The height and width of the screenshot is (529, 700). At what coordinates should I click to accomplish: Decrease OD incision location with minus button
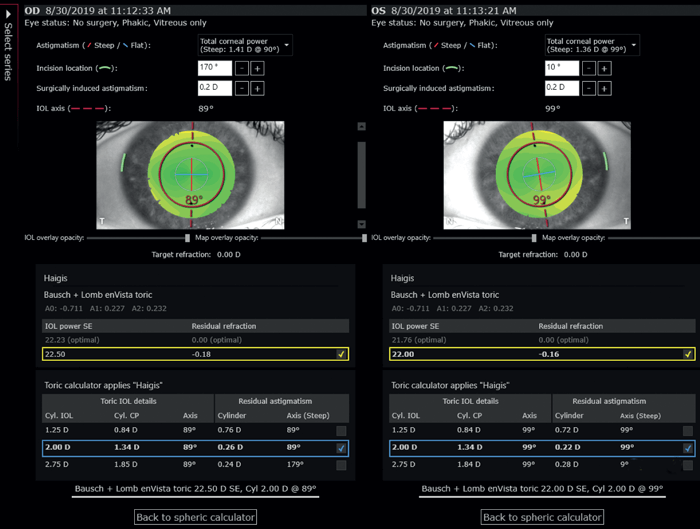tap(242, 69)
